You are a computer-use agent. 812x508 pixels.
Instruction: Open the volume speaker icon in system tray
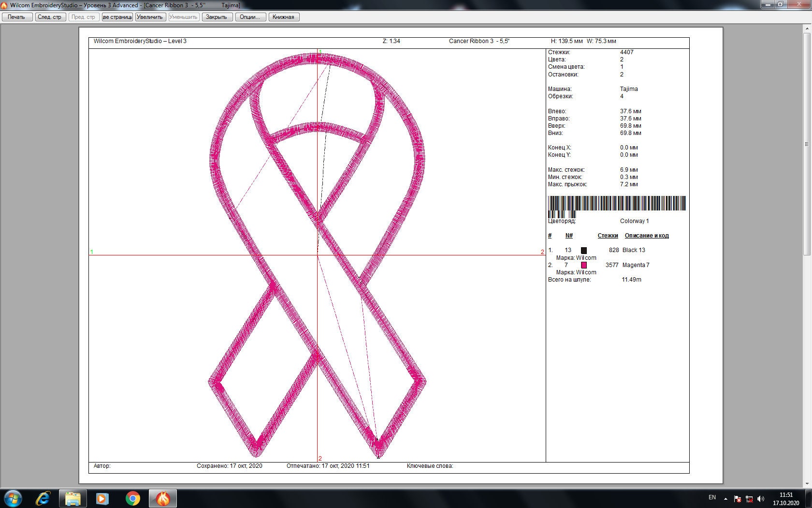coord(761,498)
